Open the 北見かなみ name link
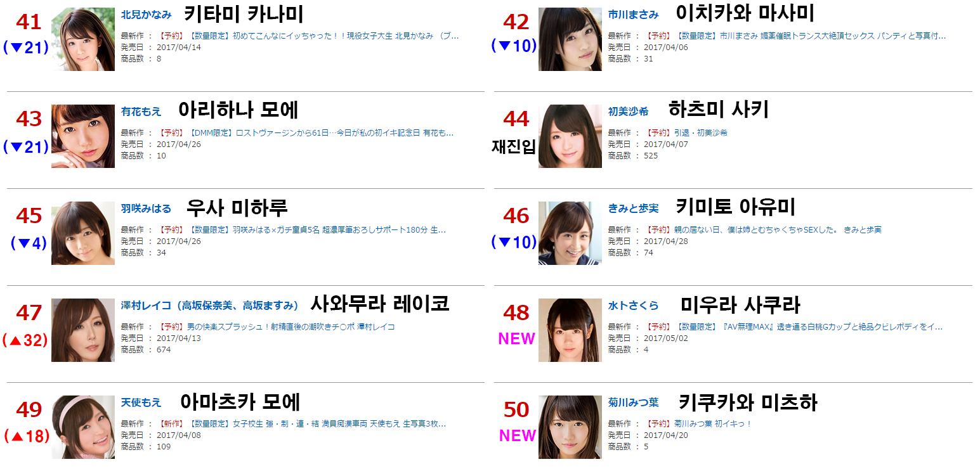This screenshot has width=980, height=476. click(x=146, y=15)
